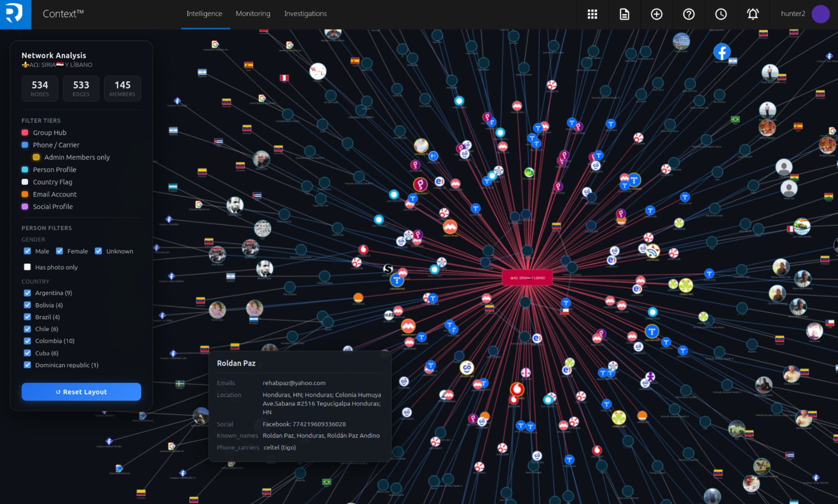Uncheck the Female gender filter
This screenshot has height=504, width=838.
point(59,251)
